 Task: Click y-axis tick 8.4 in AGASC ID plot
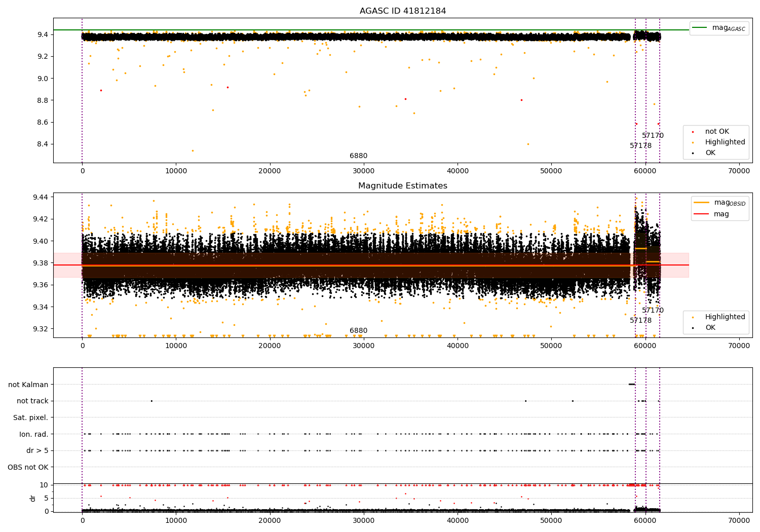(x=43, y=144)
